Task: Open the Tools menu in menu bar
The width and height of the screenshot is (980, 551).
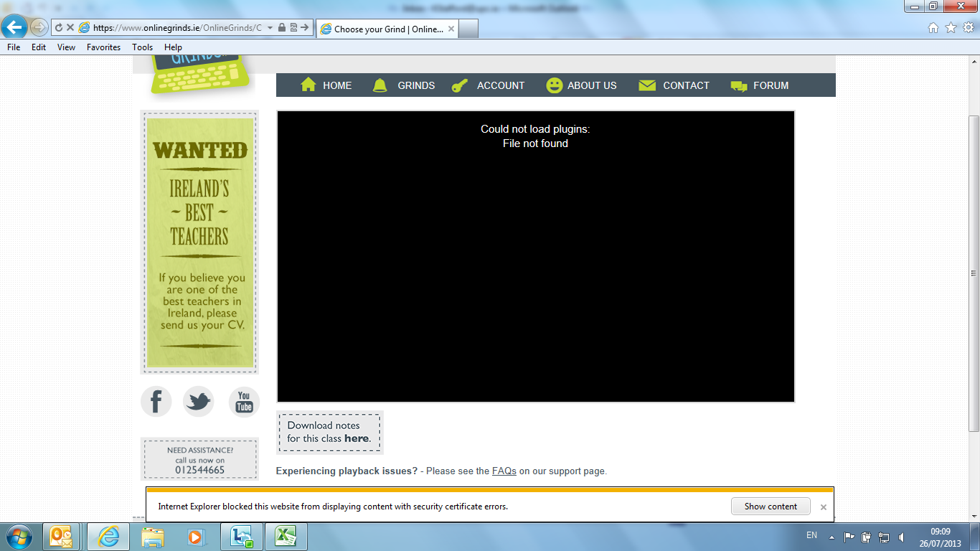Action: click(142, 47)
